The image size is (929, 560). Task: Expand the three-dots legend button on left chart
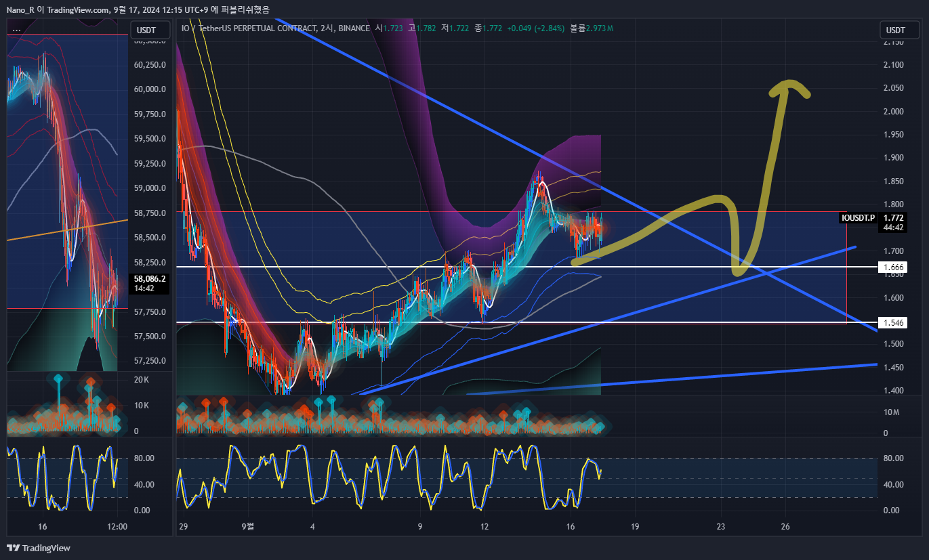pyautogui.click(x=16, y=30)
